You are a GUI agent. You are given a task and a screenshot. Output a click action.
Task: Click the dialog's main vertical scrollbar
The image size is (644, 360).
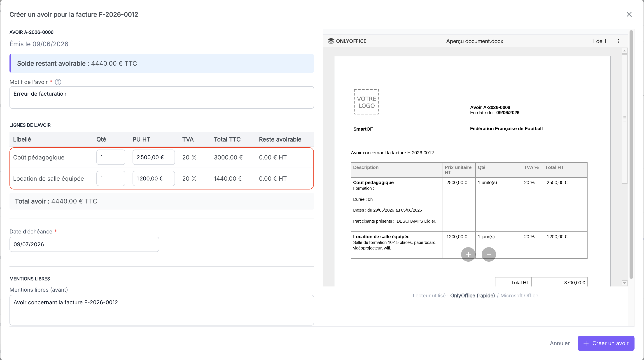(631, 154)
